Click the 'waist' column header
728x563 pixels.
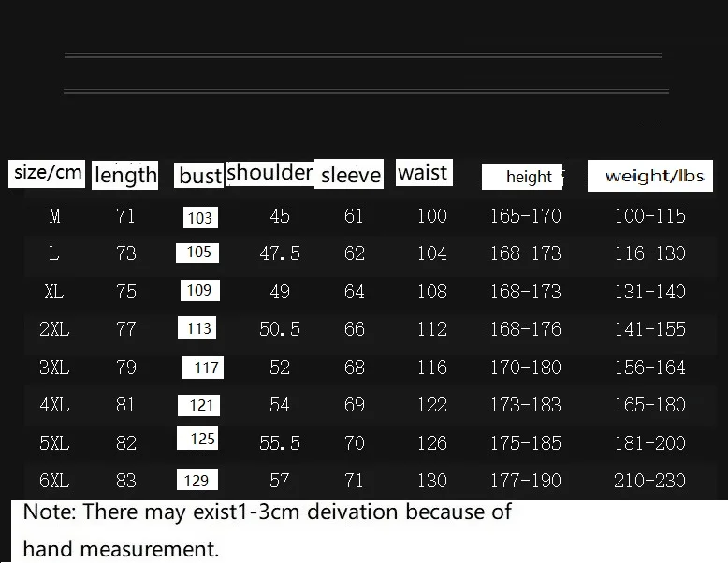[x=424, y=173]
